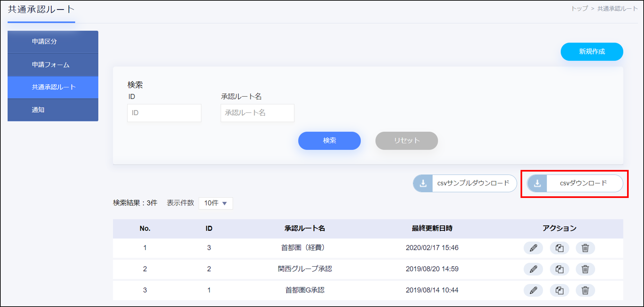Screen dimensions: 644x307
Task: Duplicate the 関西グループ承認 route
Action: coord(559,269)
